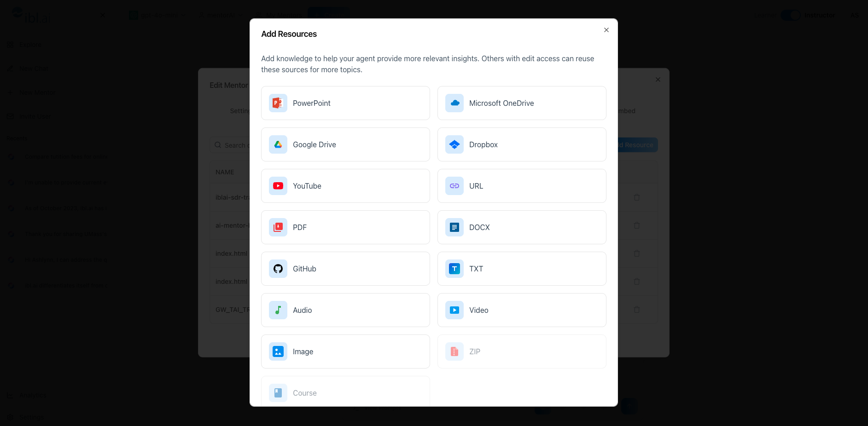Screen dimensions: 868x426
Task: Close the Edit Mentor dialog
Action: (658, 80)
